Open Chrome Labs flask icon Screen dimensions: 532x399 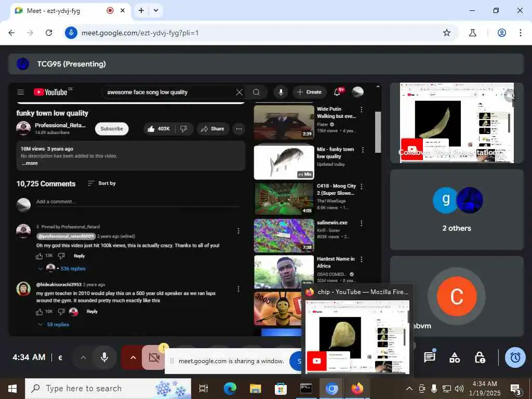(x=472, y=33)
